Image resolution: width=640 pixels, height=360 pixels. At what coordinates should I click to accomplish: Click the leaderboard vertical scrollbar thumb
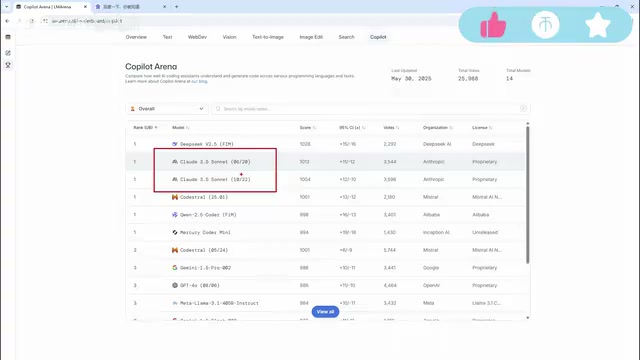527,195
